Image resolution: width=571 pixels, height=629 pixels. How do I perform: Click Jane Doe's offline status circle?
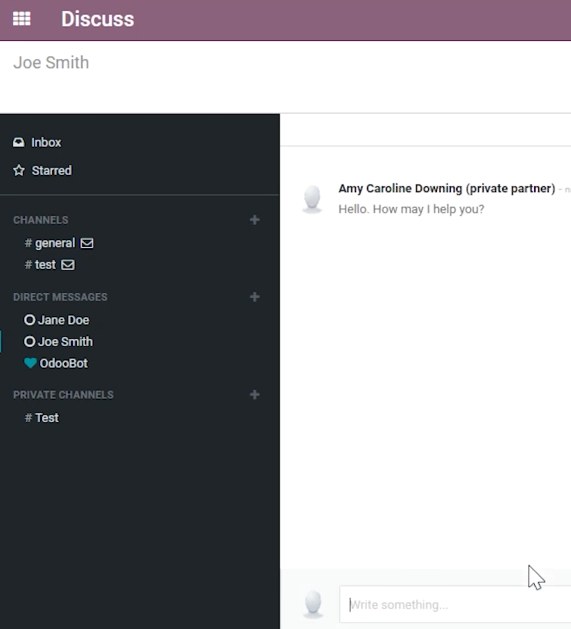pyautogui.click(x=29, y=320)
